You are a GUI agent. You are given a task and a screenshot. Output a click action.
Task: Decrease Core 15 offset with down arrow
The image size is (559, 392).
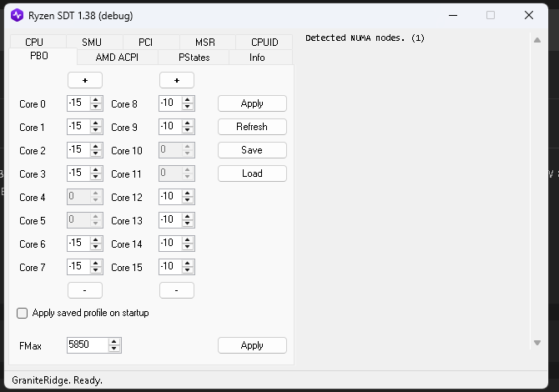pyautogui.click(x=188, y=271)
